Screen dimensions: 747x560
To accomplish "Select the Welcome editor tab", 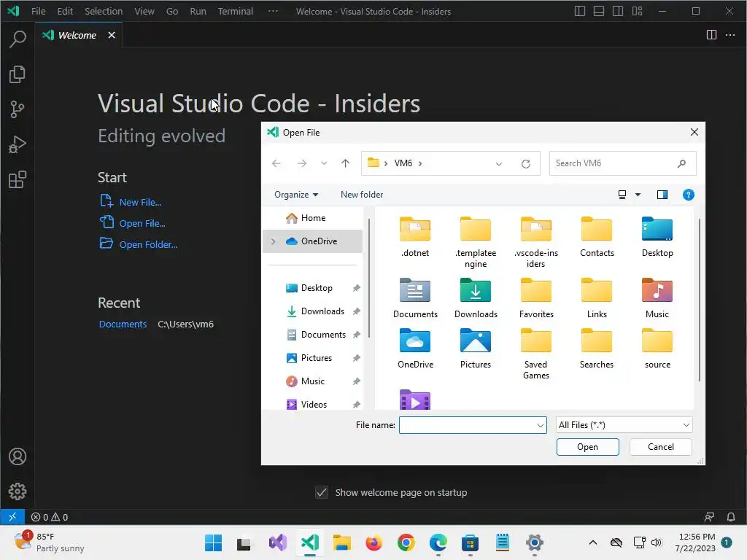I will click(x=79, y=35).
